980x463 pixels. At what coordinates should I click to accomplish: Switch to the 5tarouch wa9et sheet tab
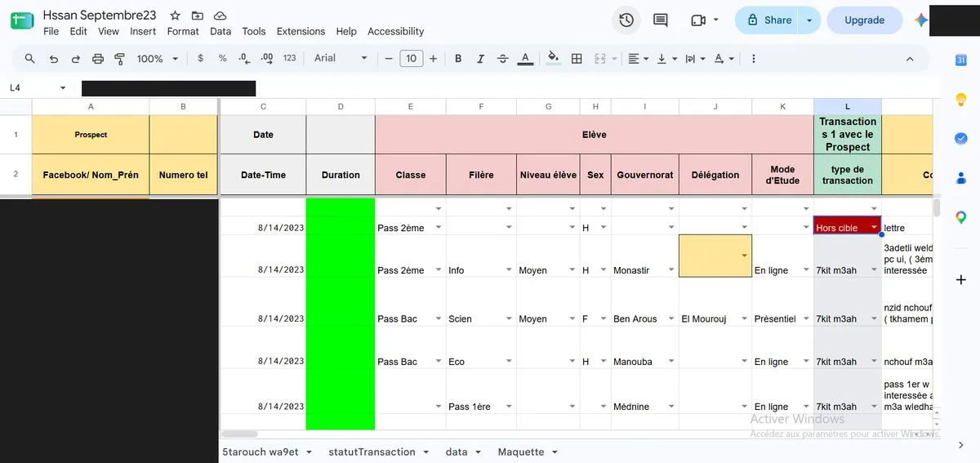268,452
